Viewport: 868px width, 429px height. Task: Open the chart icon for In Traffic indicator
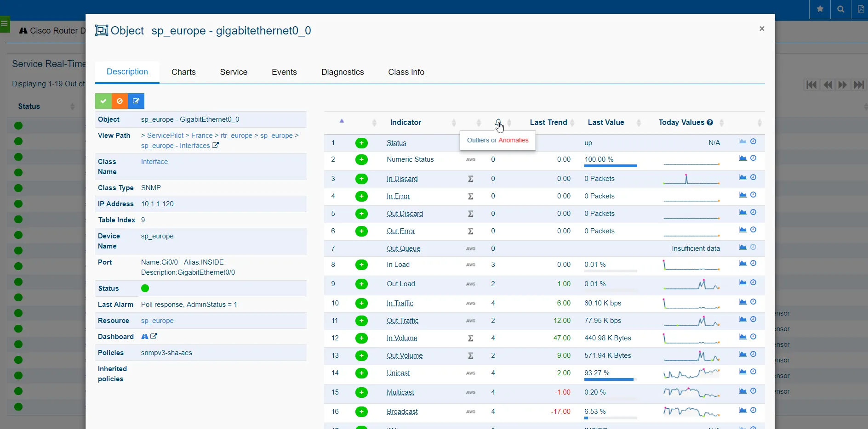743,302
